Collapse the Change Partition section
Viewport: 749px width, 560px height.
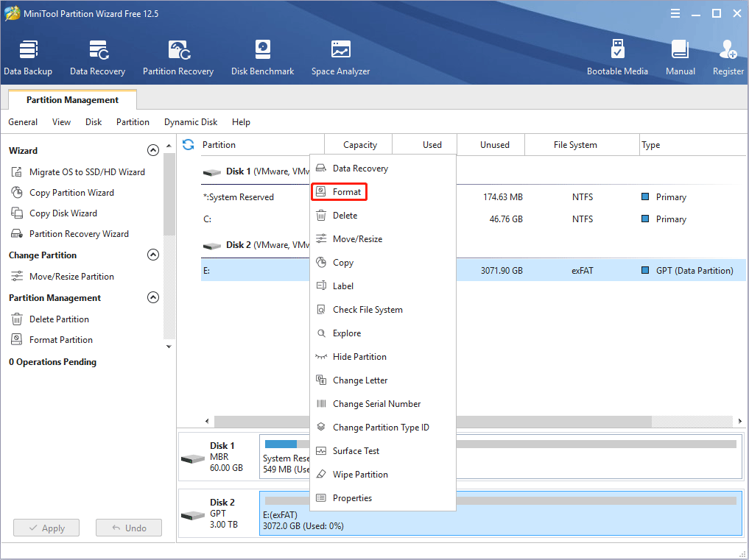point(153,255)
